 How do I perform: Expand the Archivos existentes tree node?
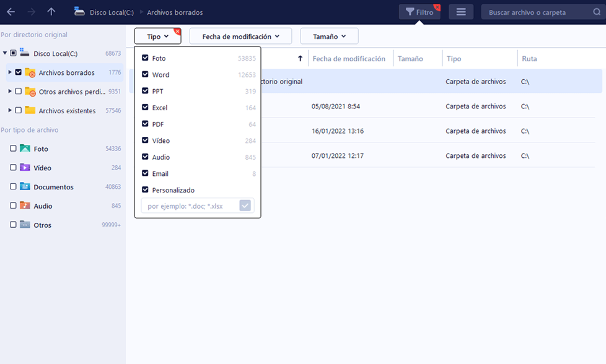pos(10,110)
